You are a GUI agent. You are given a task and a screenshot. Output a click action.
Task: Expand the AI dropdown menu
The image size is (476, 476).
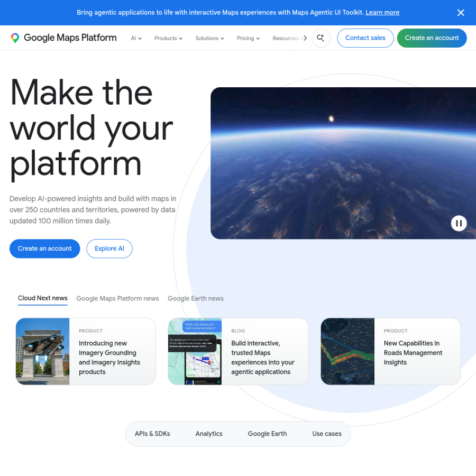pos(136,38)
